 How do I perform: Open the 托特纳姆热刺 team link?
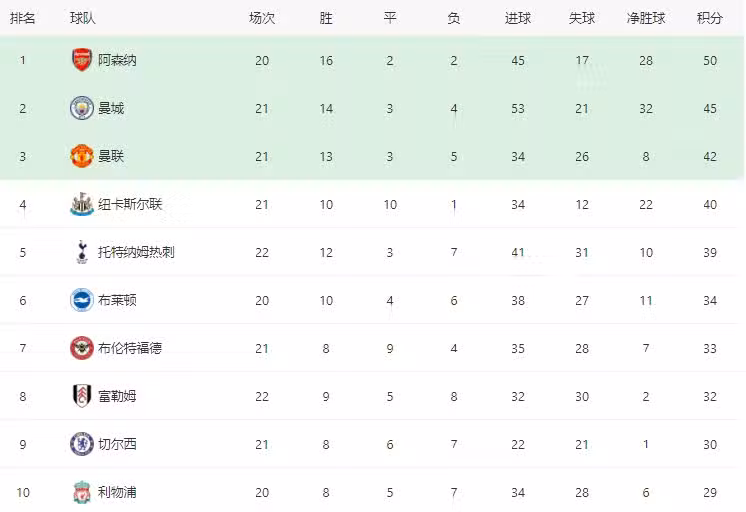tap(136, 252)
